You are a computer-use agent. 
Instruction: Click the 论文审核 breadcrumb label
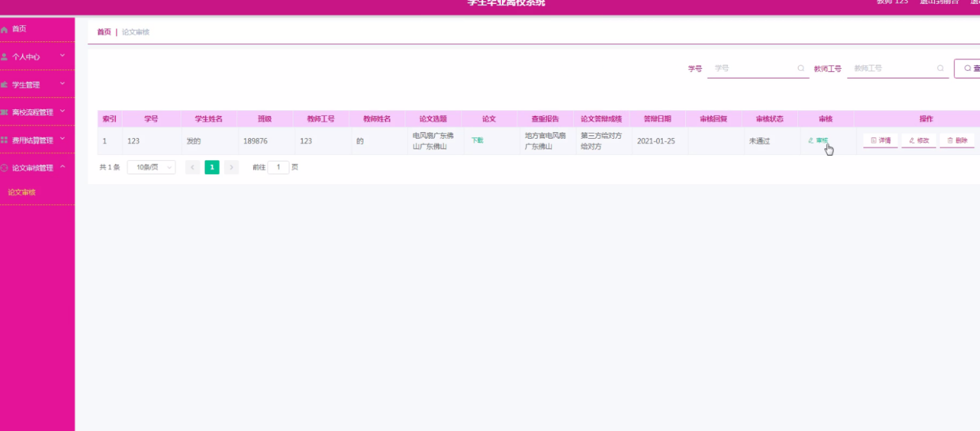coord(135,32)
